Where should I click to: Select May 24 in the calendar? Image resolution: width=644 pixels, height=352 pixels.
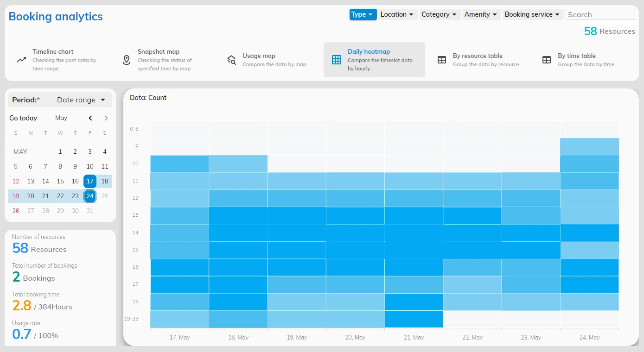coord(90,196)
